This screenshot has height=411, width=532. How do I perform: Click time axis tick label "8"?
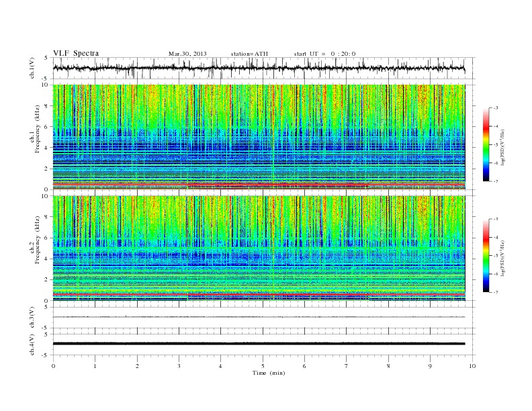point(388,366)
